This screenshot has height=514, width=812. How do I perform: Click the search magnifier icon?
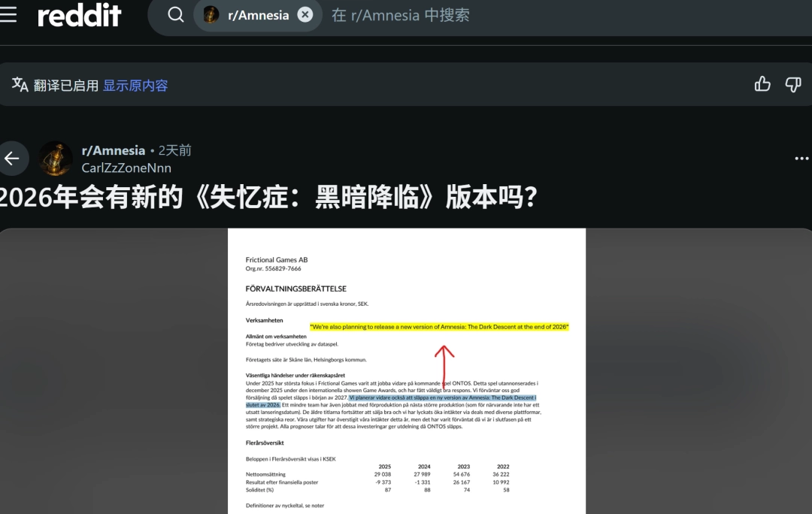coord(175,14)
